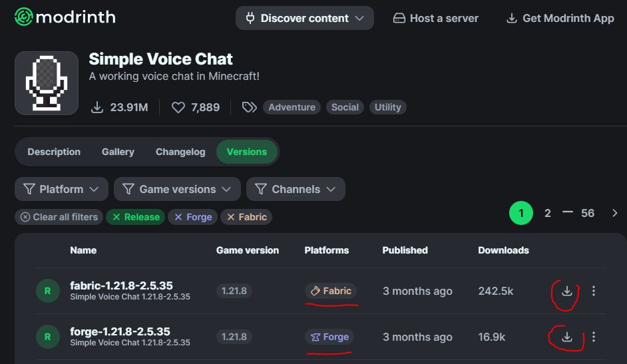Screen dimensions: 627x364
Task: Switch to the Description tab
Action: click(x=54, y=152)
